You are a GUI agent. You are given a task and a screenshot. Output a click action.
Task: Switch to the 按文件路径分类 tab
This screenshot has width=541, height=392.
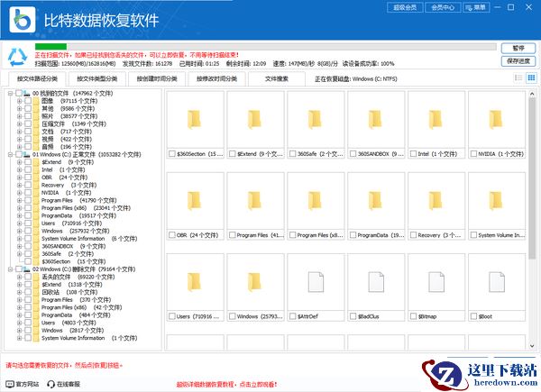tap(37, 79)
